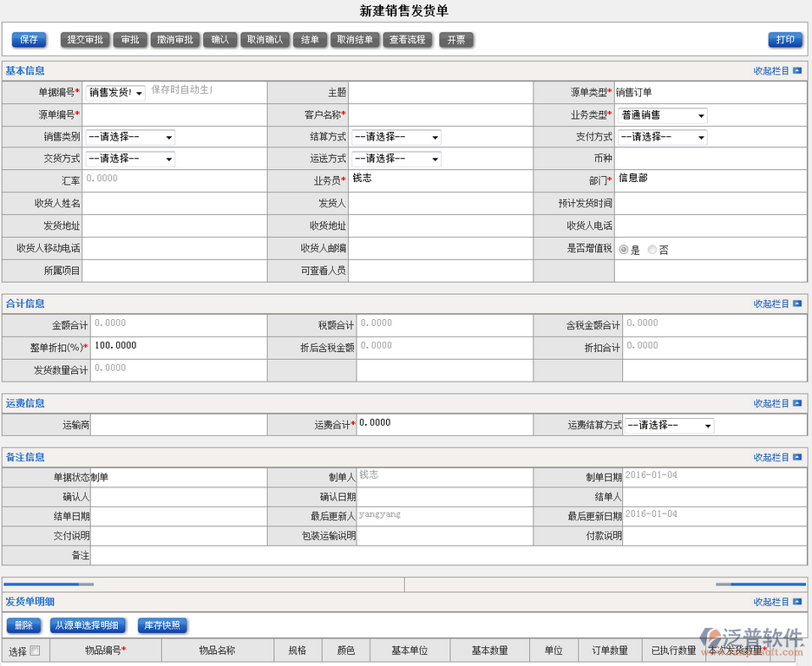812x666 pixels.
Task: Collapse the 发货单明细 section icon
Action: [797, 602]
